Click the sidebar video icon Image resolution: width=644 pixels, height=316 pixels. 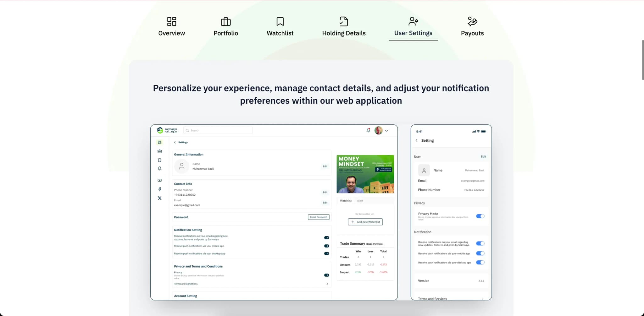(160, 180)
